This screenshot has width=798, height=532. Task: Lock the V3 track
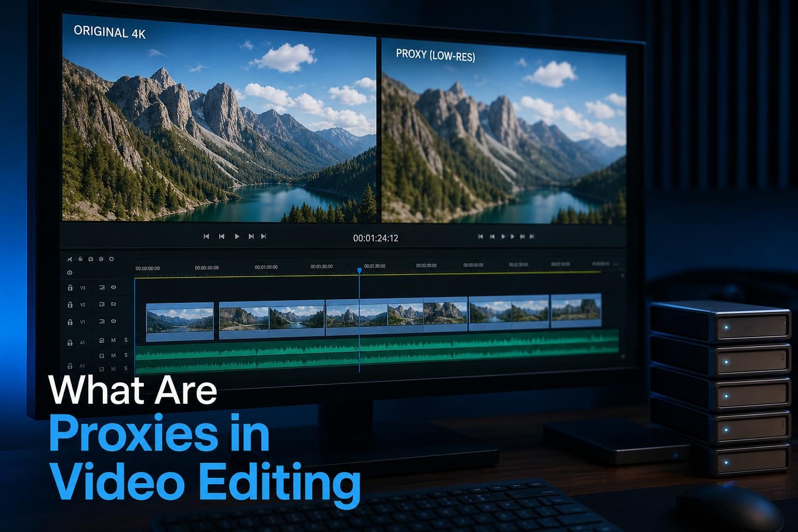click(x=70, y=287)
